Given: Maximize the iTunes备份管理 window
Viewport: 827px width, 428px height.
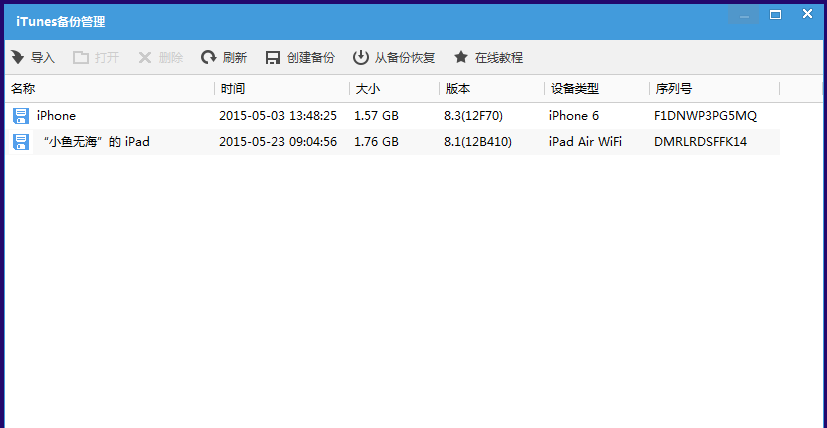Looking at the screenshot, I should (x=775, y=15).
